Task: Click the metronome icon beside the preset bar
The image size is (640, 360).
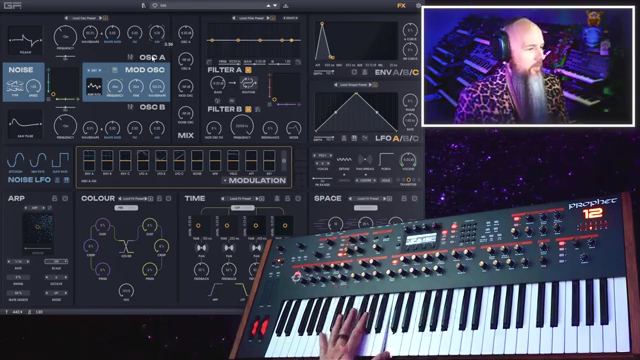Action: pyautogui.click(x=143, y=6)
